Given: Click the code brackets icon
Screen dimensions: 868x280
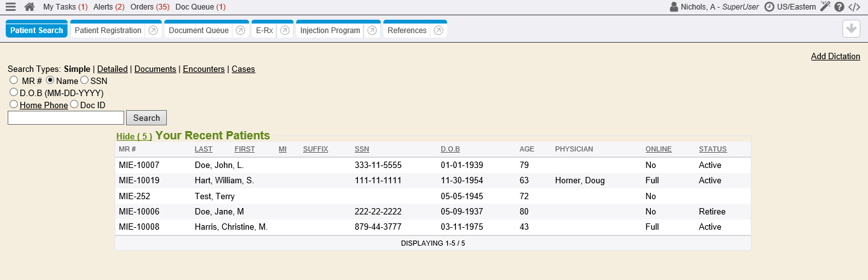Looking at the screenshot, I should tap(854, 7).
